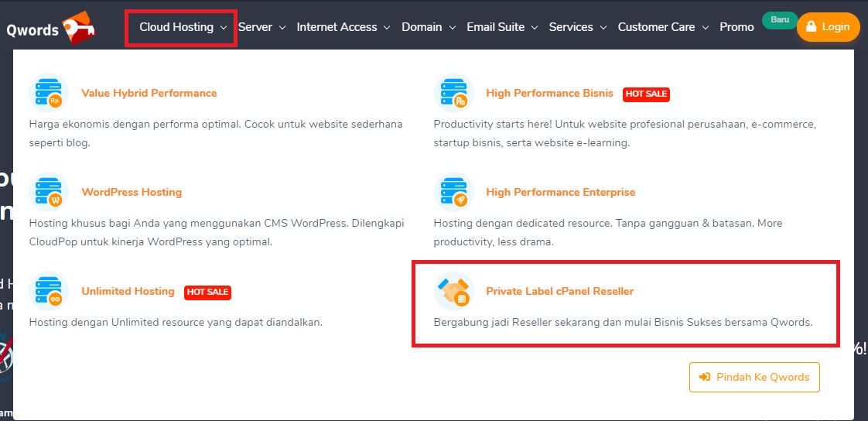Collapse the Cloud Hosting dropdown menu
Image resolution: width=868 pixels, height=421 pixels.
tap(183, 27)
